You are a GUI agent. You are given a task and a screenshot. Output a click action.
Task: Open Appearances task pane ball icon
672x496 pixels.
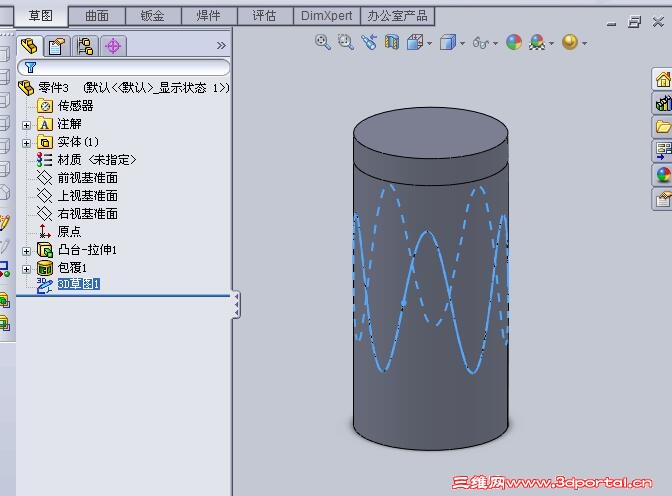click(x=663, y=175)
